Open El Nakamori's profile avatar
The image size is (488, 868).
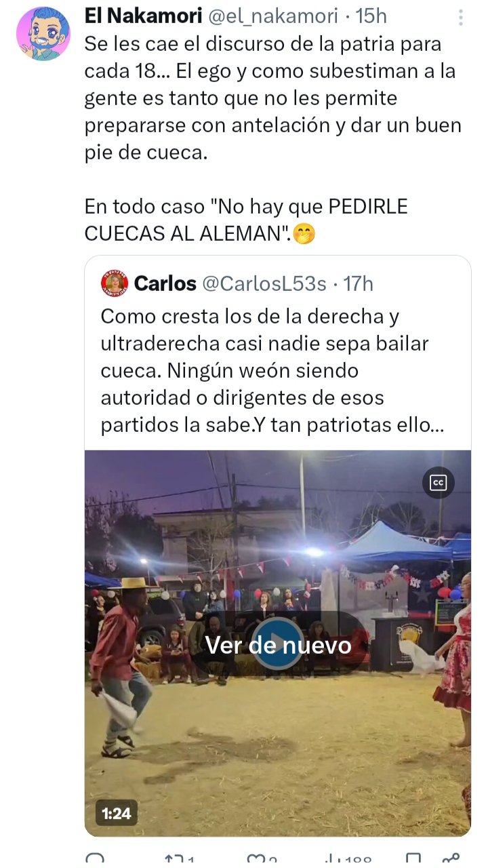tap(43, 34)
